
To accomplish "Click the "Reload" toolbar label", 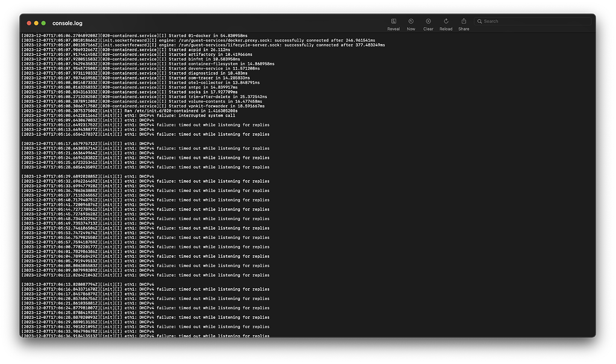I will pos(446,28).
